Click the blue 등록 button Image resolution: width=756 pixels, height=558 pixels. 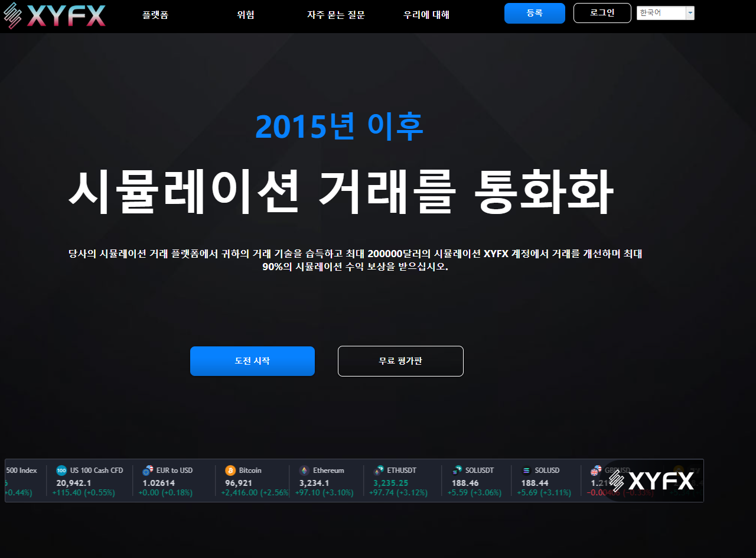535,13
